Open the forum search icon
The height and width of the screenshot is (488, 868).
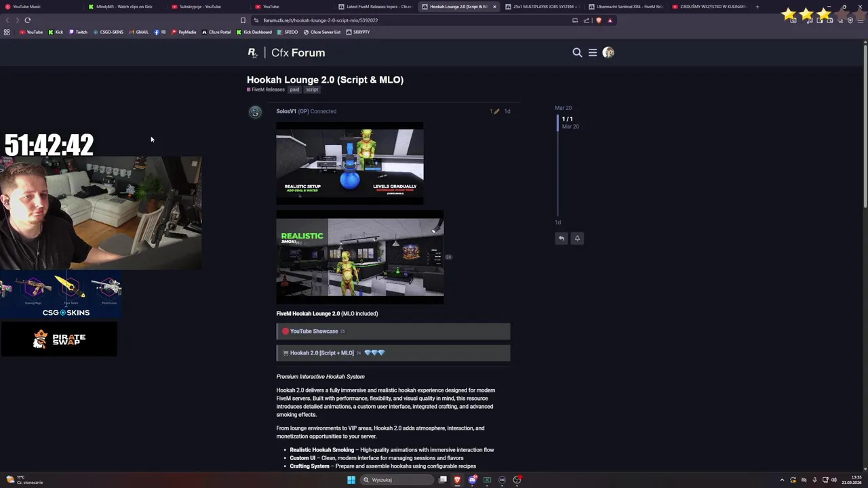pos(577,52)
